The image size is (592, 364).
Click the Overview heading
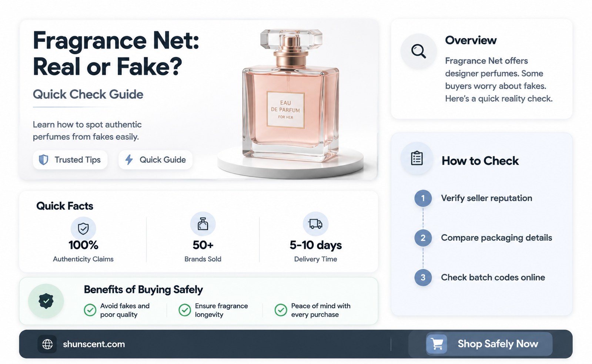[x=471, y=40]
